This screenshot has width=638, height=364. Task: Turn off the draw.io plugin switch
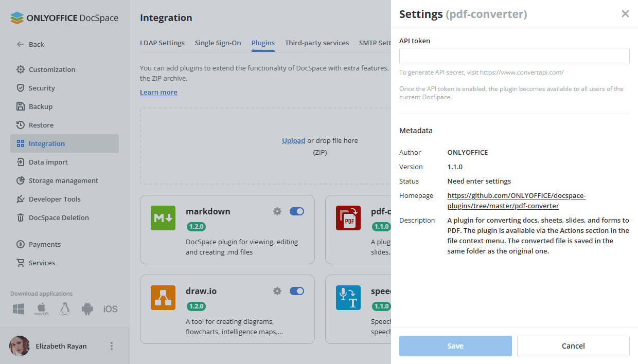(297, 291)
